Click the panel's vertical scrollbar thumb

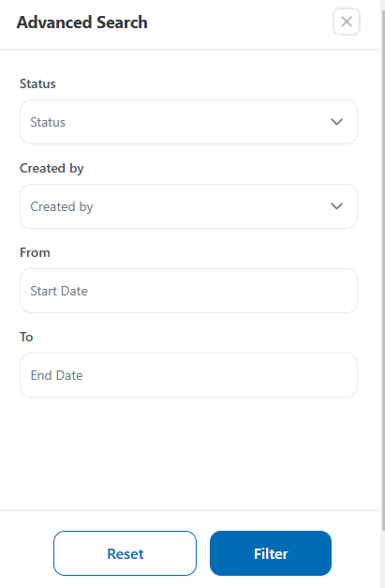click(x=383, y=270)
